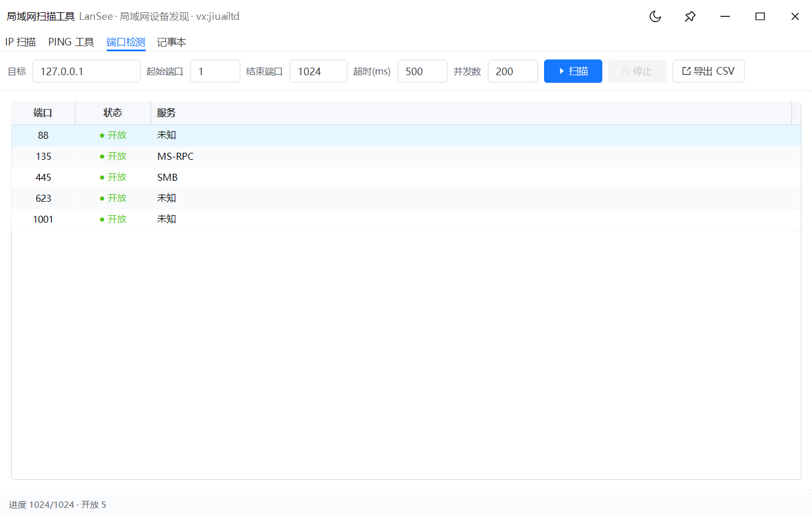Click 开放 status in port 135 row
812x516 pixels.
click(113, 156)
